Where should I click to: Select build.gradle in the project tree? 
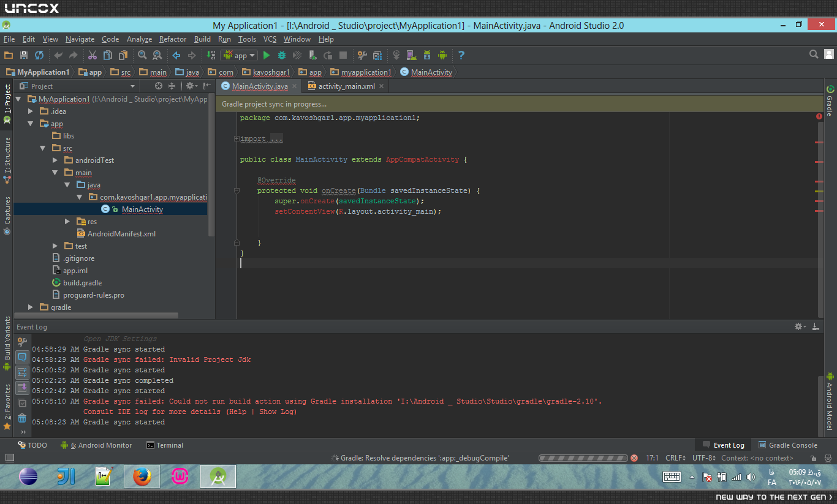pyautogui.click(x=83, y=283)
